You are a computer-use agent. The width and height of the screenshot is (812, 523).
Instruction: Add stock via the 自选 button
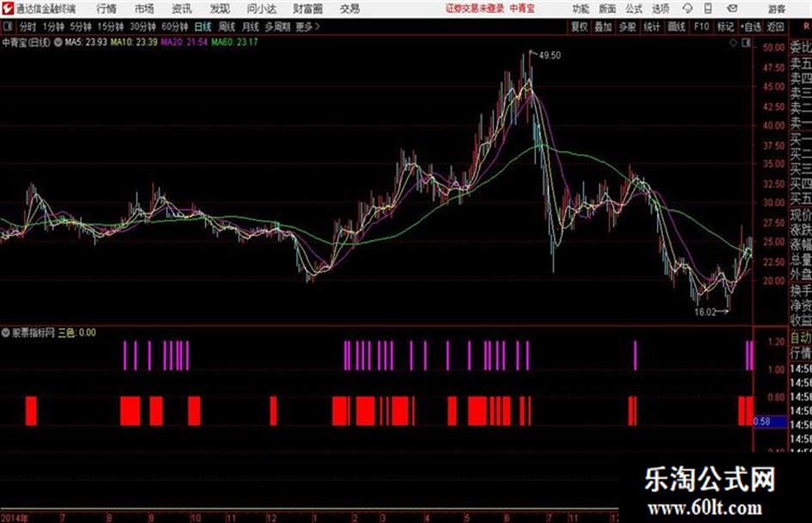[751, 27]
